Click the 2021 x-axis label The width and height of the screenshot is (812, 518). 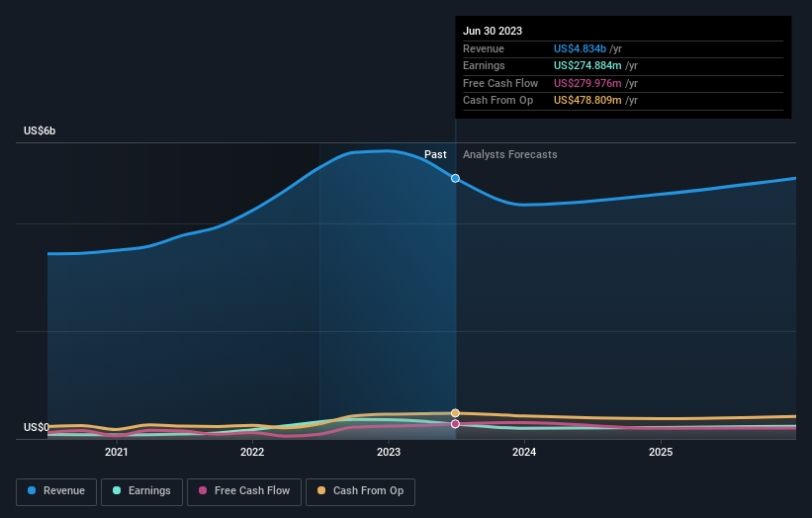point(117,452)
